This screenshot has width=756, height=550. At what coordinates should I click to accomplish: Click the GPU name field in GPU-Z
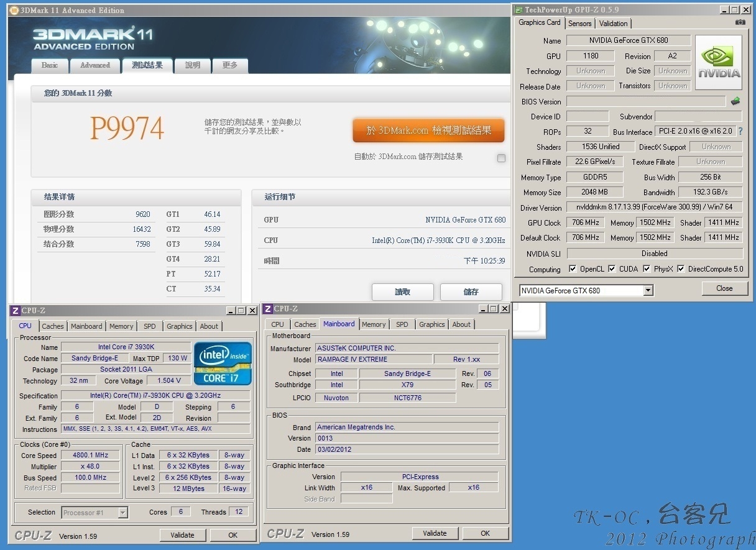point(629,40)
